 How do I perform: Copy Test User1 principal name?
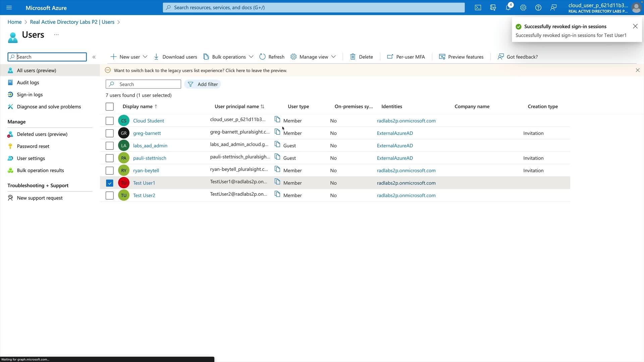pos(277,182)
